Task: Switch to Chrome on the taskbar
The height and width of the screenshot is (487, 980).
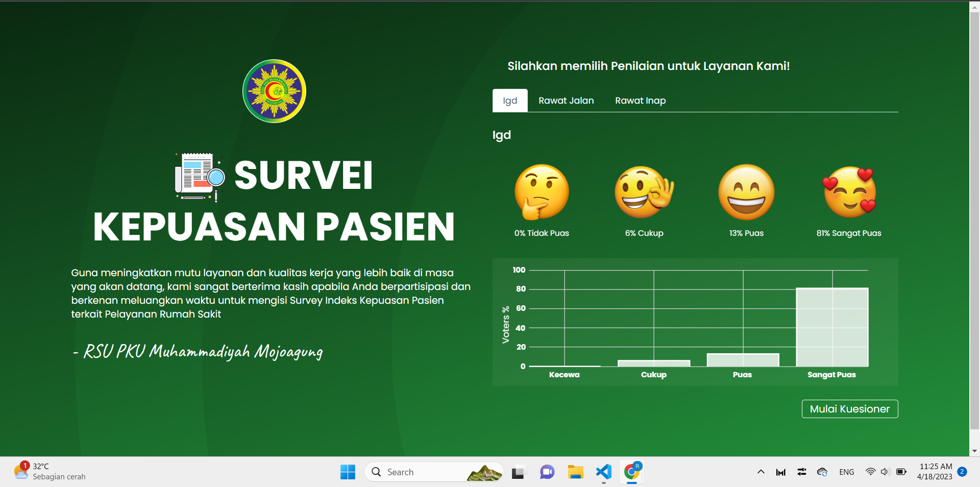Action: click(x=632, y=472)
